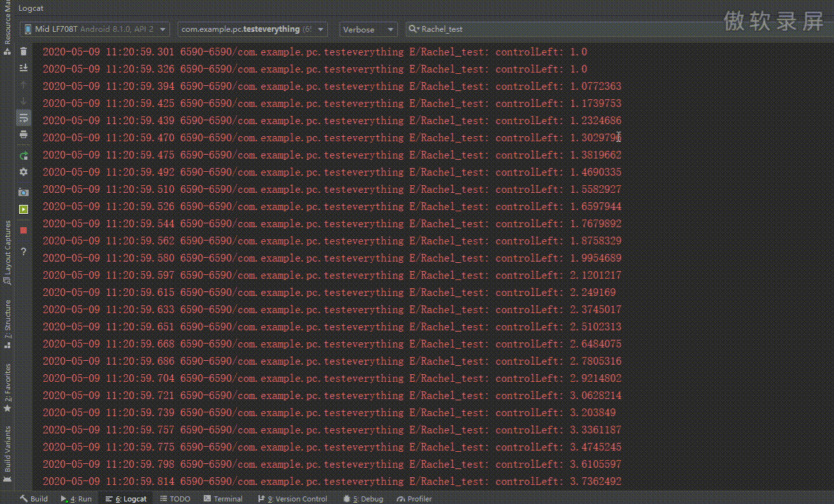
Task: Click log line controlLeft: 1.9954689
Action: click(332, 258)
